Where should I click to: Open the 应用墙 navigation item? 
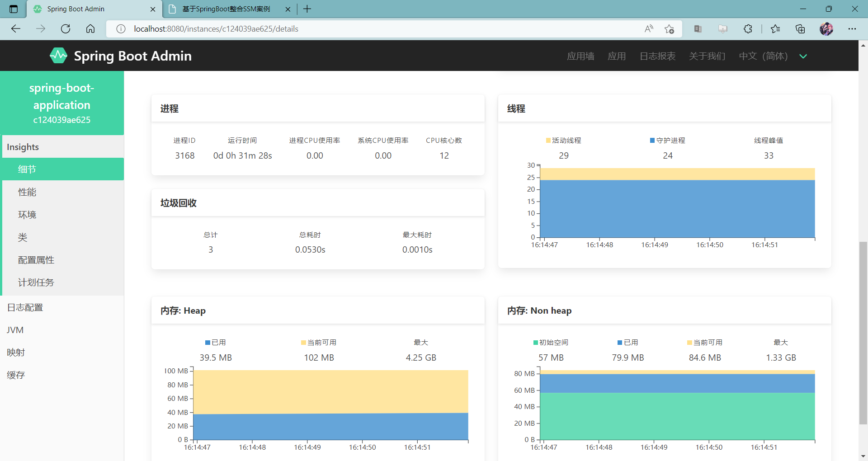580,56
